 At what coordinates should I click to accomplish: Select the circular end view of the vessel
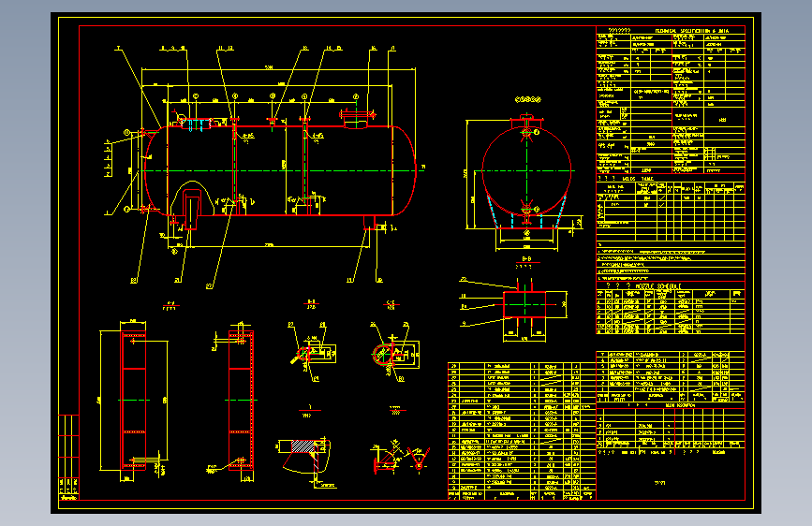pyautogui.click(x=526, y=173)
